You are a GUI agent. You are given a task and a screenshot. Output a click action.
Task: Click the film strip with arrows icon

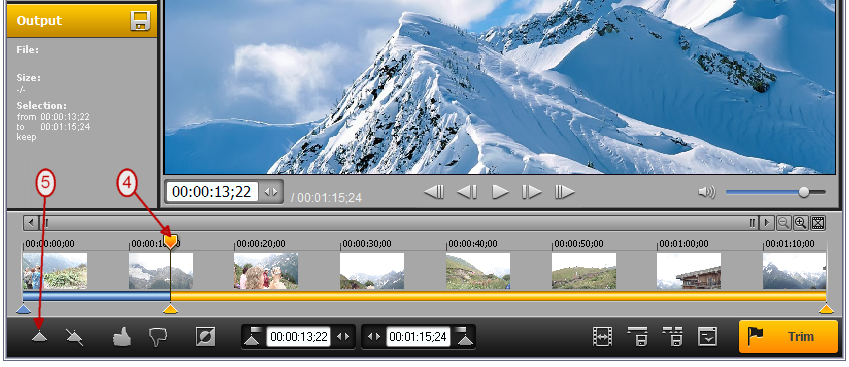(x=602, y=337)
